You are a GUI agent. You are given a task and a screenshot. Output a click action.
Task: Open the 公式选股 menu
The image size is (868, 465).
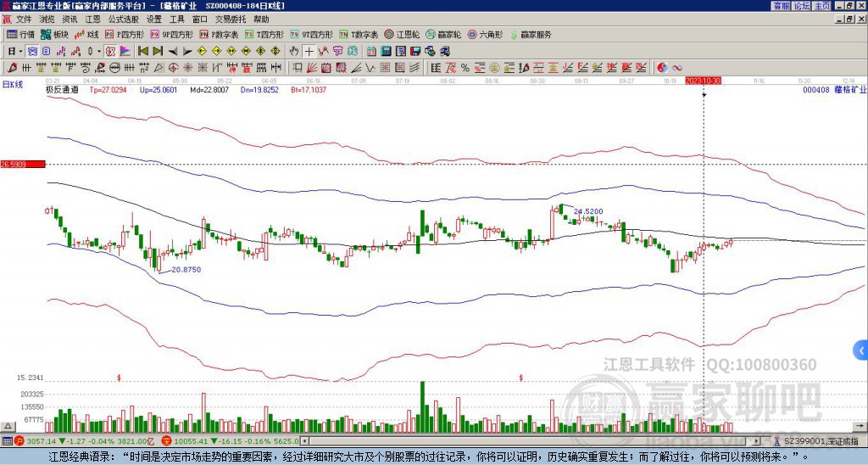pos(124,20)
